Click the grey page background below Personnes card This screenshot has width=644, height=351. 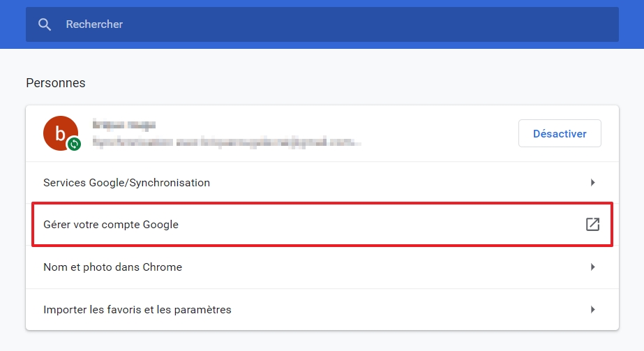[x=321, y=341]
